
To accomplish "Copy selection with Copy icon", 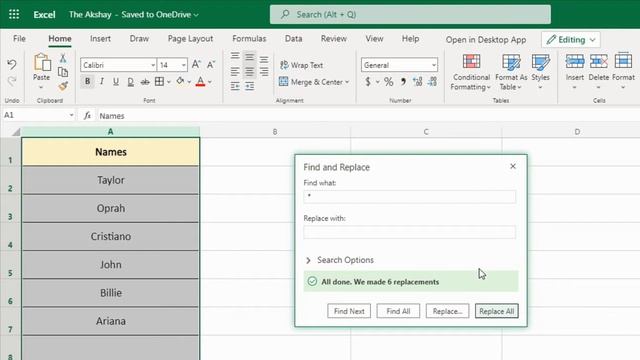I will (63, 72).
